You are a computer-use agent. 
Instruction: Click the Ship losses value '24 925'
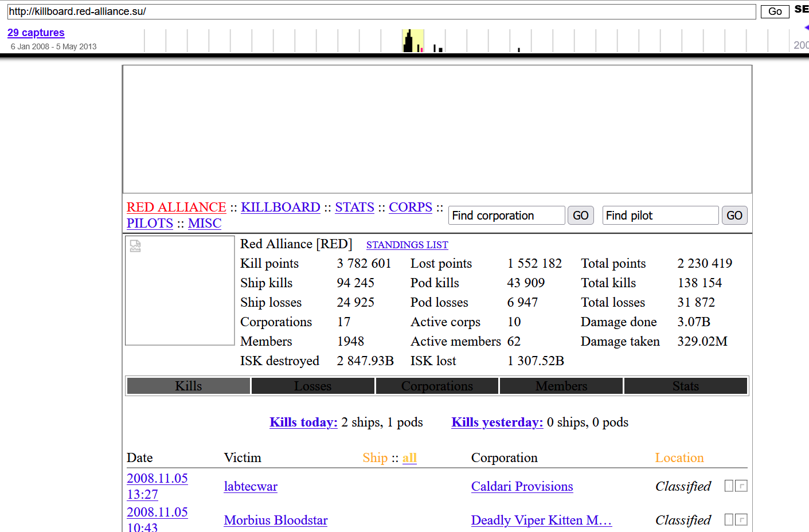pos(355,302)
